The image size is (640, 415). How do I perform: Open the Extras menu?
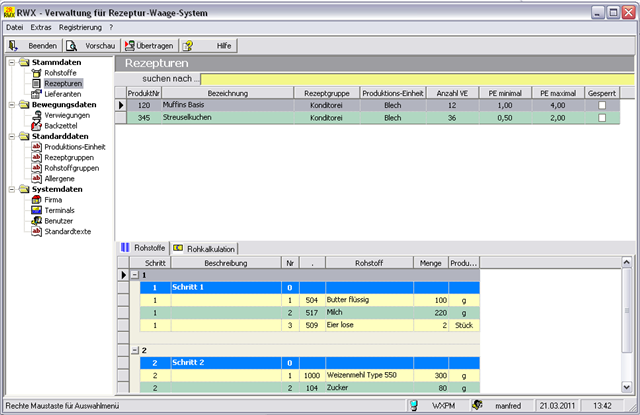point(42,26)
